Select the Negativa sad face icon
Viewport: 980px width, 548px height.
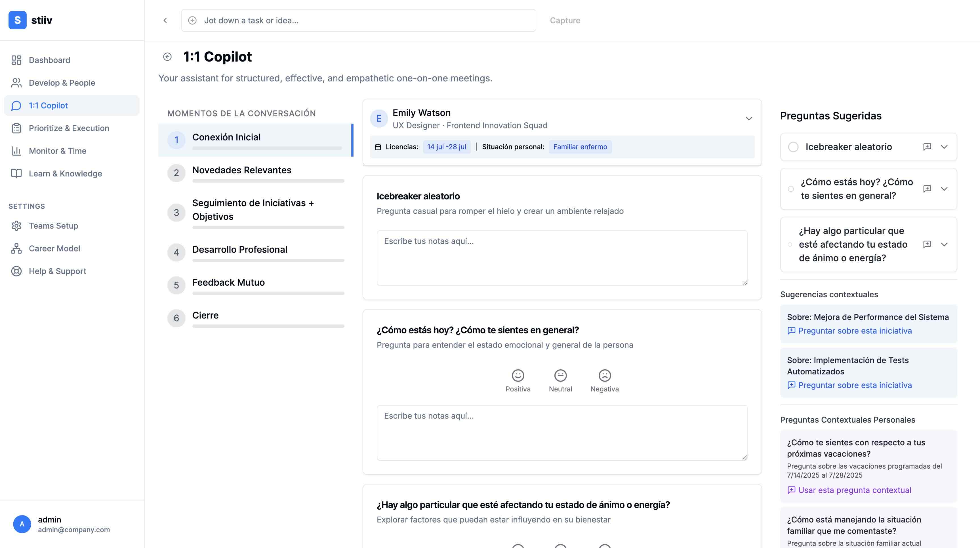(605, 376)
